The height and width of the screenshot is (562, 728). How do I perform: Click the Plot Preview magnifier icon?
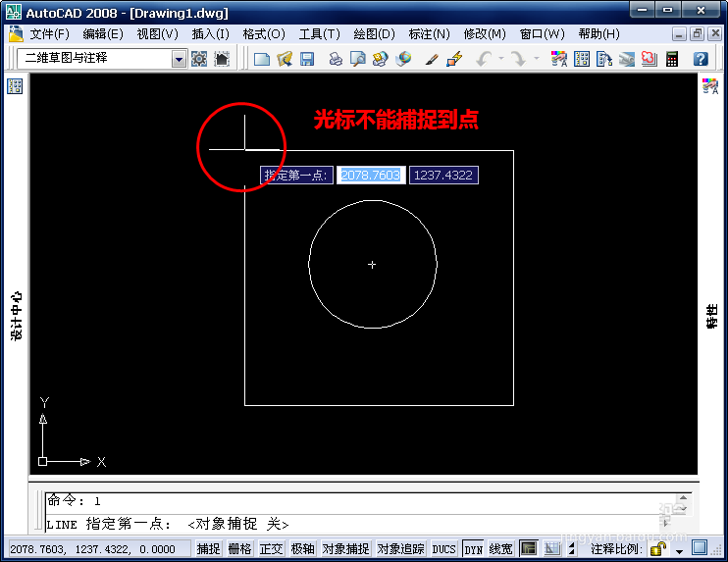(x=358, y=59)
